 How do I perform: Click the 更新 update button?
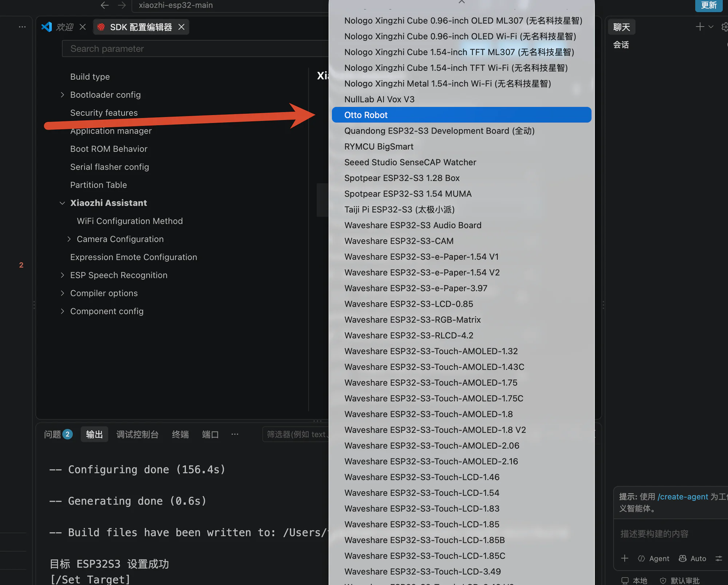pyautogui.click(x=708, y=5)
